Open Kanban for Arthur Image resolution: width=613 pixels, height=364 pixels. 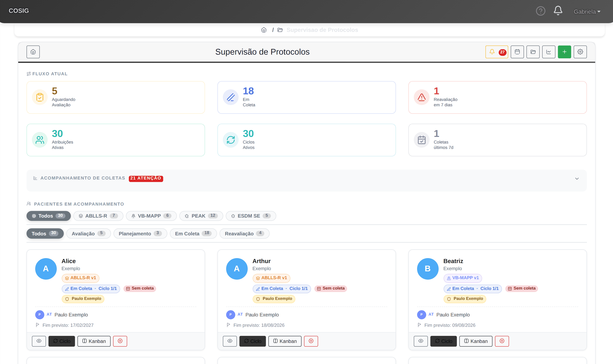(285, 341)
